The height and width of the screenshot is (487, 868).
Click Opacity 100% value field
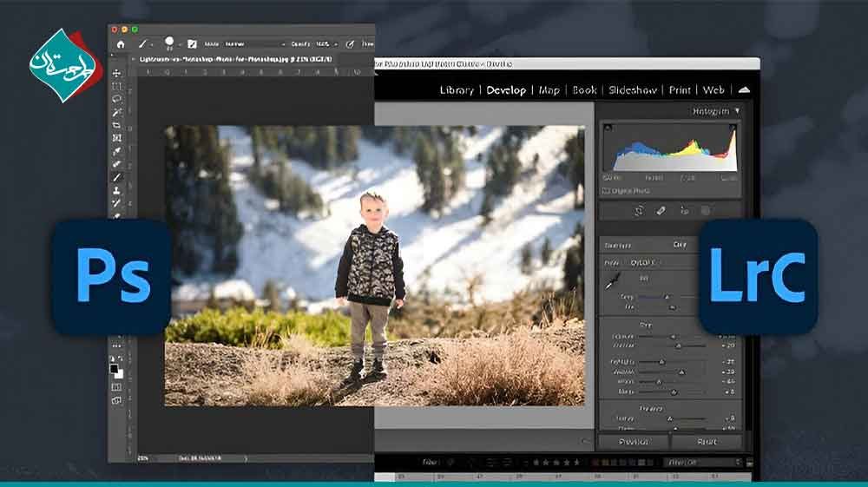click(x=323, y=44)
